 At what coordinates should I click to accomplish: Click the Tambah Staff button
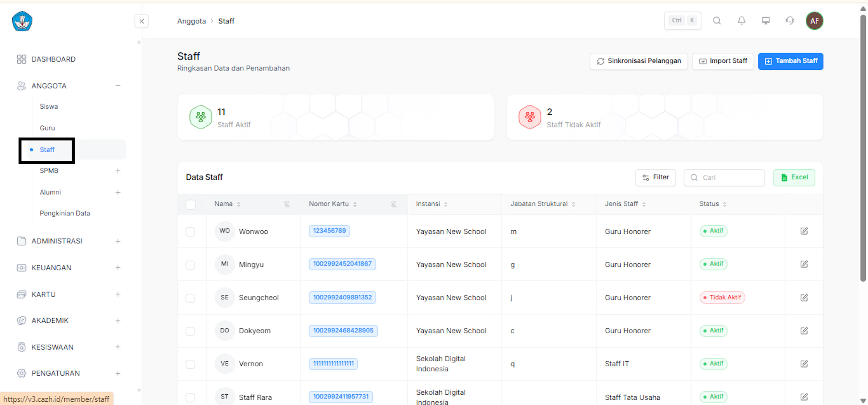790,61
